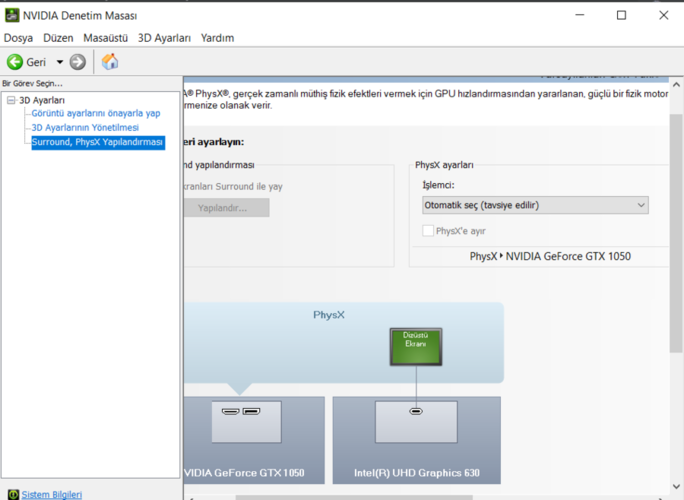Click vertical scrollbar down arrow

[676, 486]
